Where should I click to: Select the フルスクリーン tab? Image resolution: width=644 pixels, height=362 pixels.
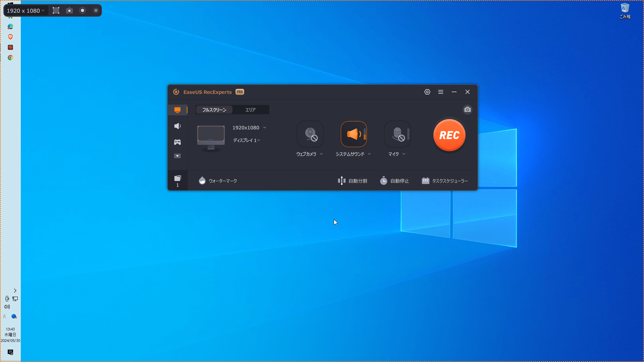point(214,110)
